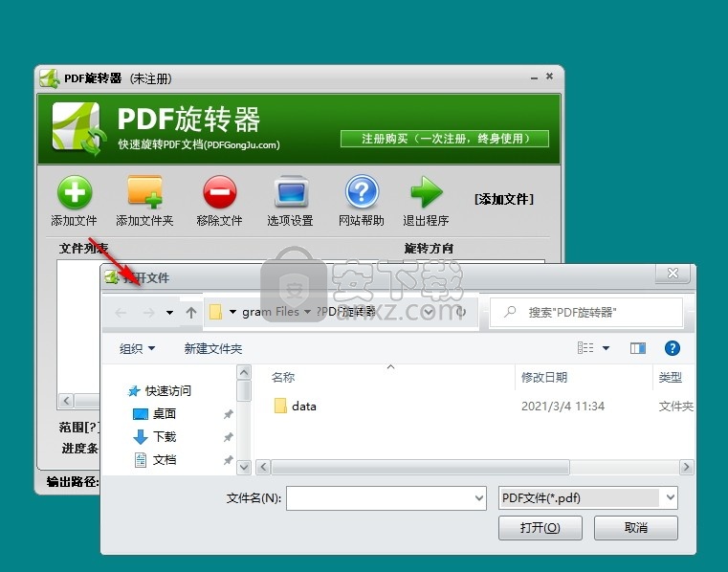Open the 组织 organize menu

coord(137,348)
